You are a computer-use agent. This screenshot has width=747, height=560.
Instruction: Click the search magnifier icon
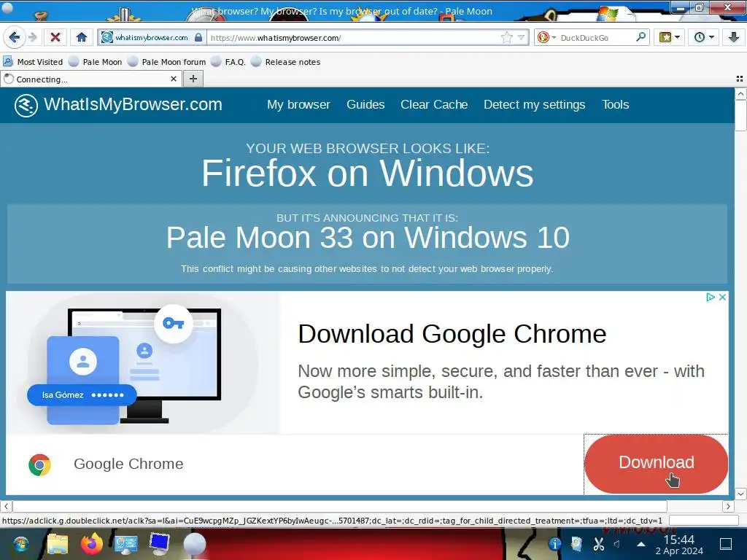(641, 37)
